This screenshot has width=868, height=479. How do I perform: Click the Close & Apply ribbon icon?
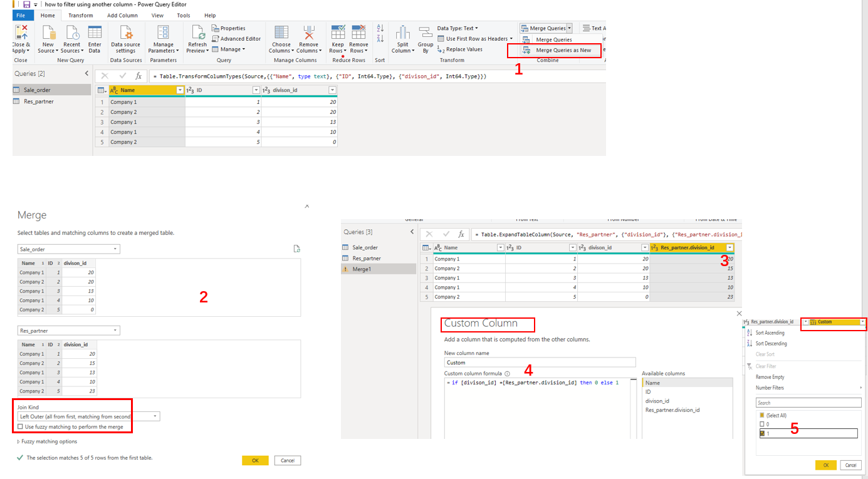[x=21, y=33]
